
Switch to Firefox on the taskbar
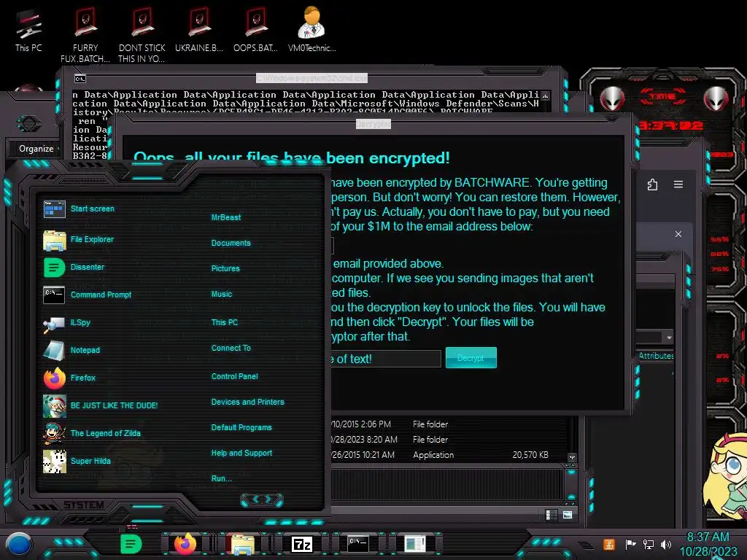(x=185, y=544)
